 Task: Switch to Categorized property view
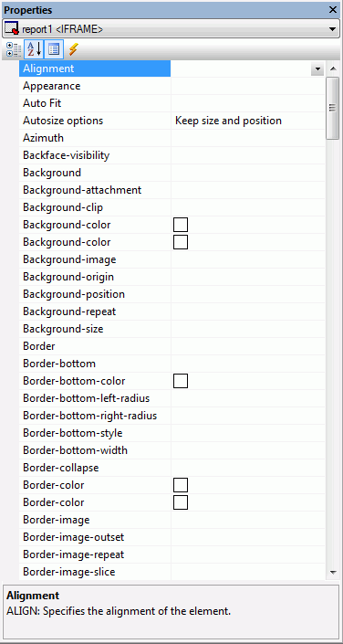pyautogui.click(x=14, y=49)
